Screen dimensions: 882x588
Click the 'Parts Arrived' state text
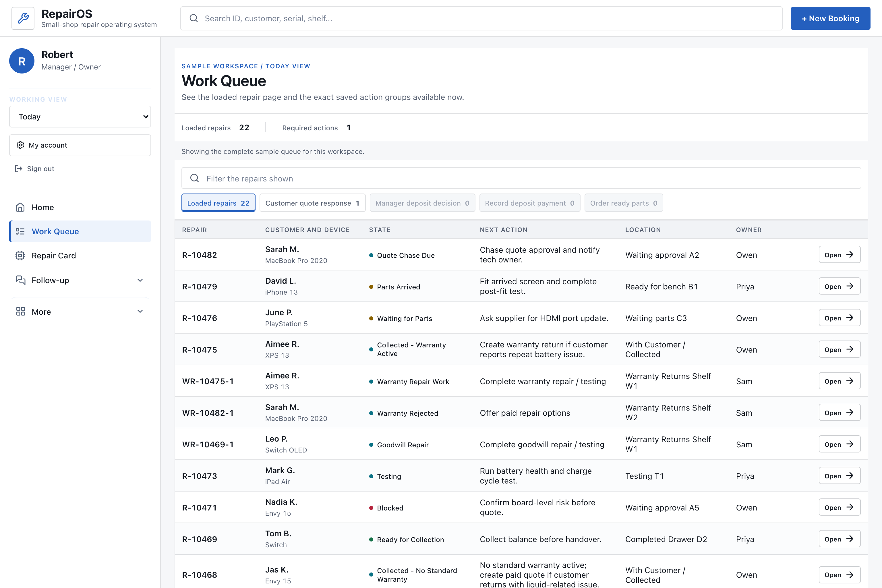398,287
